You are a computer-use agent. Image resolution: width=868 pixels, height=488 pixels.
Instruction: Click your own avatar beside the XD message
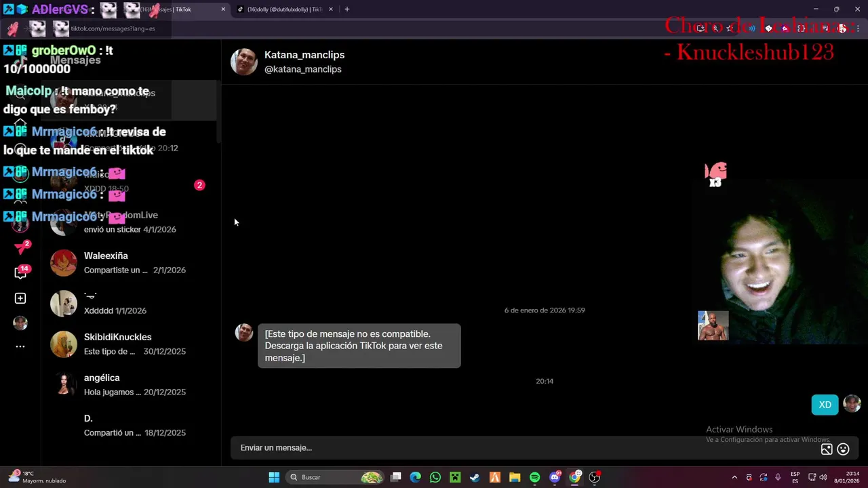852,404
